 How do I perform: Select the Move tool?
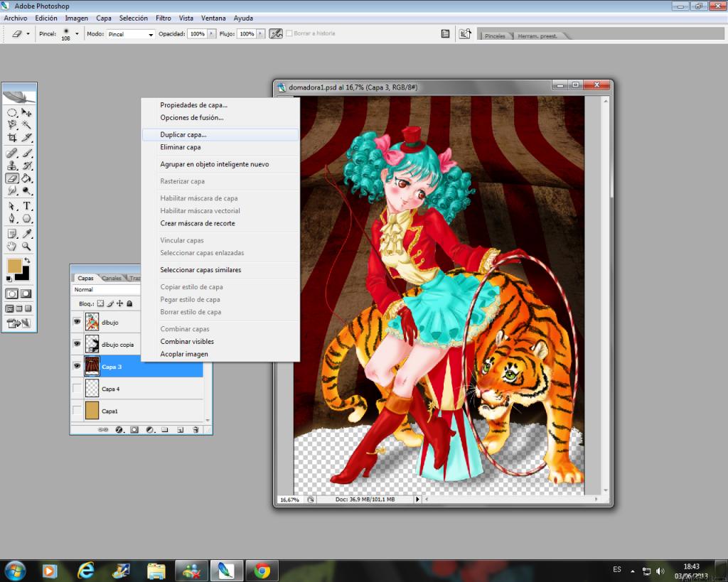pos(26,113)
